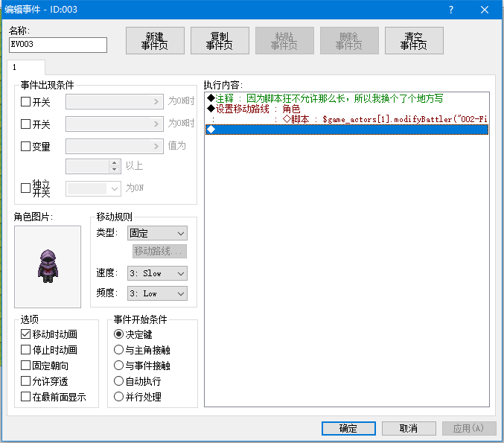504x443 pixels.
Task: Click 新建事件页 button
Action: tap(155, 40)
